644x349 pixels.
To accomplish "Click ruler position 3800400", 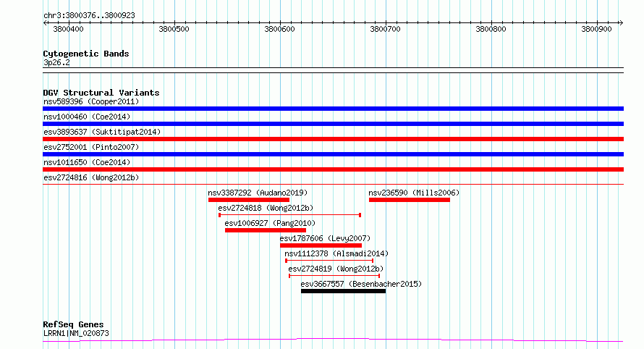I will coord(68,29).
